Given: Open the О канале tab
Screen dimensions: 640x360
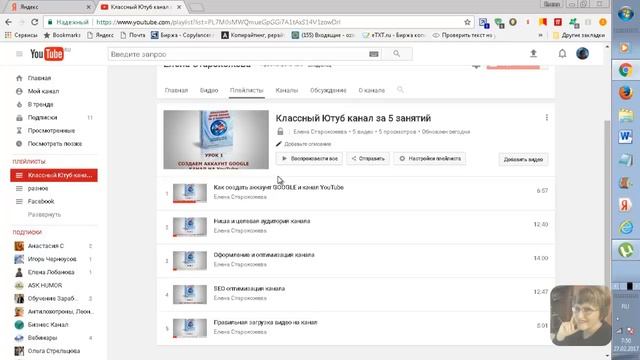Looking at the screenshot, I should click(x=371, y=90).
